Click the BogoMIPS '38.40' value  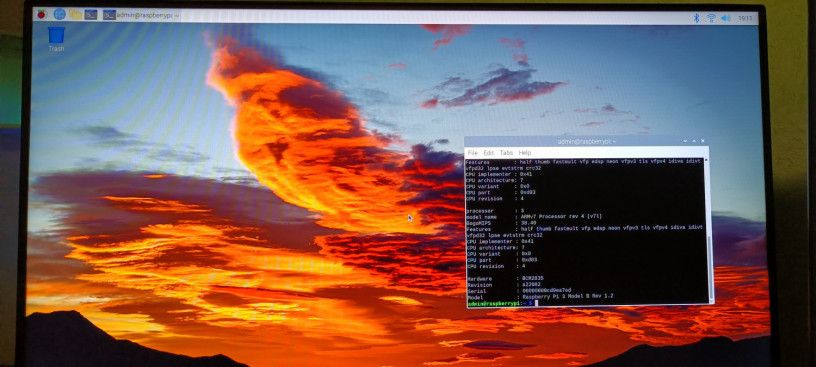click(x=529, y=222)
